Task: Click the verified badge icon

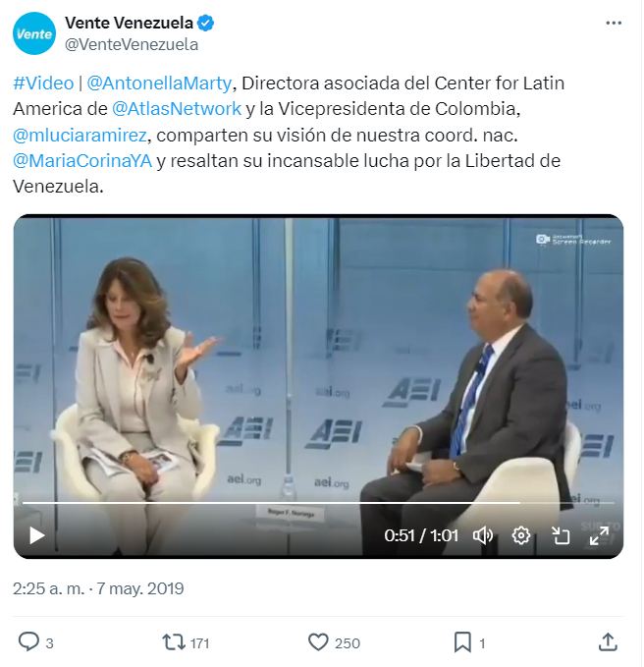Action: coord(206,23)
